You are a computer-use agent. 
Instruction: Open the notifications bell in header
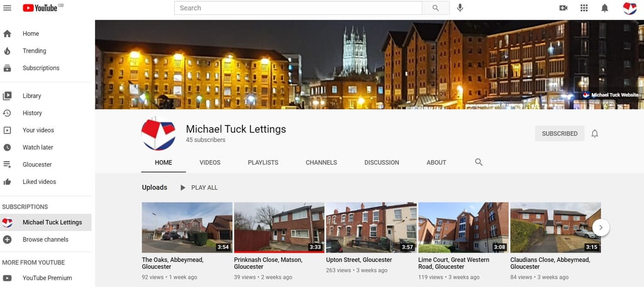[x=604, y=8]
